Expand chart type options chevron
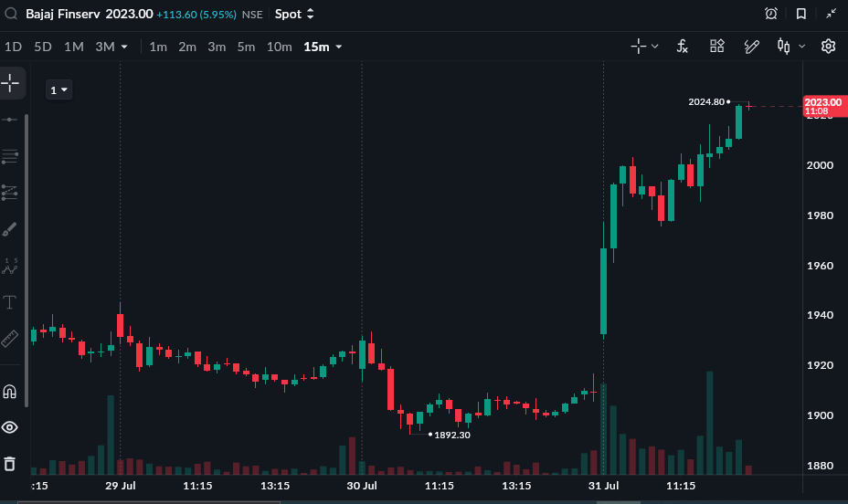 802,47
